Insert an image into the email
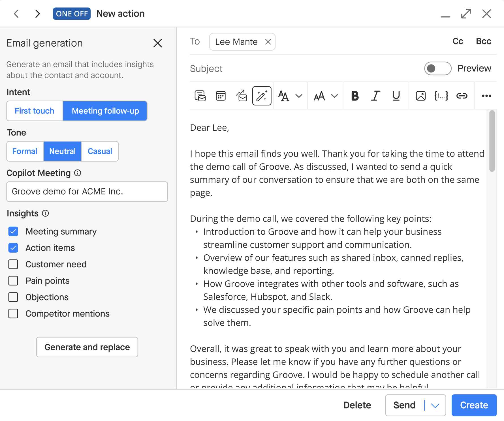Viewport: 504px width, 421px height. [421, 96]
